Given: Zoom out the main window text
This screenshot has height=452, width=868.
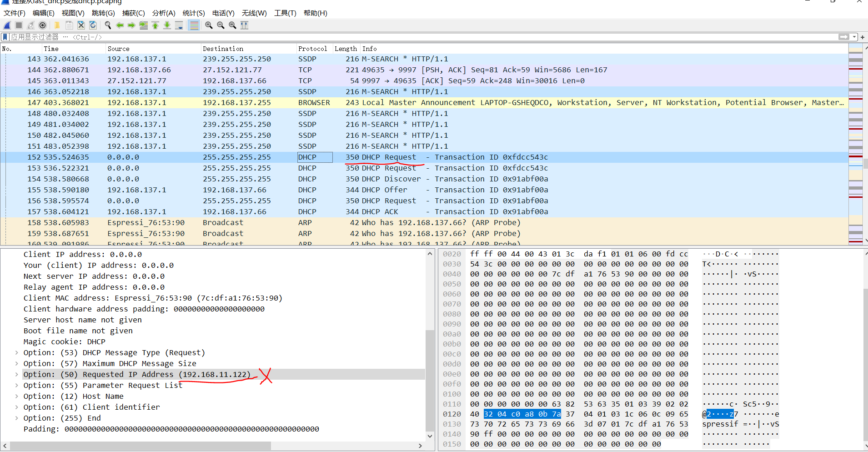Looking at the screenshot, I should pyautogui.click(x=221, y=25).
